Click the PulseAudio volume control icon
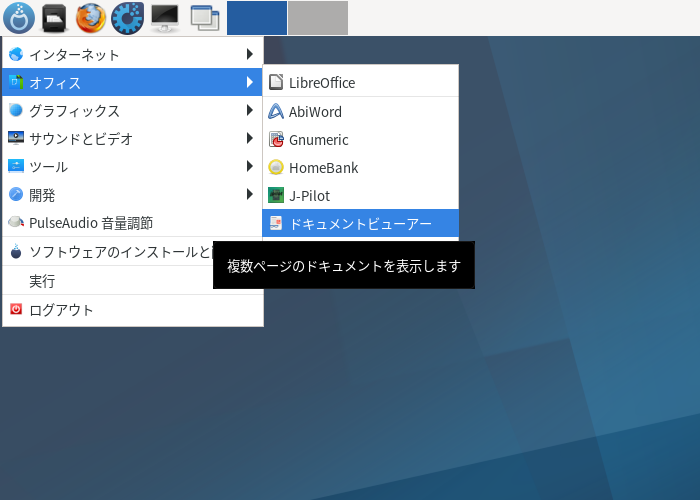700x500 pixels. (16, 222)
